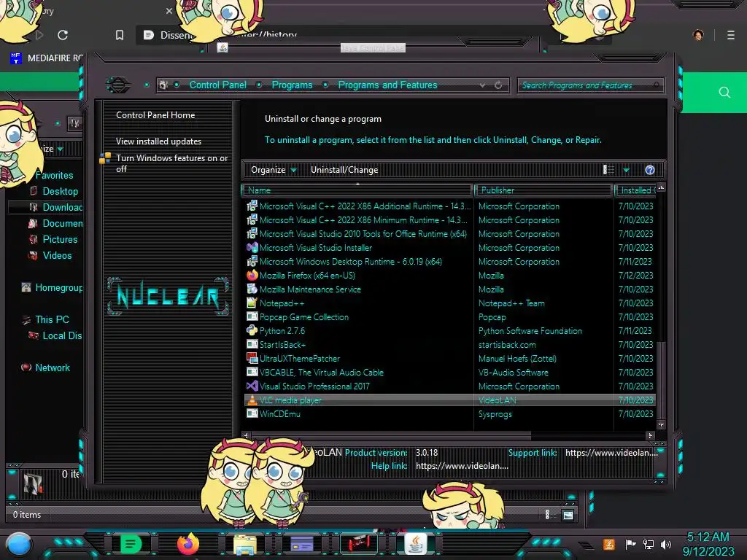This screenshot has height=560, width=747.
Task: Click the Search Programs and Features field
Action: (x=591, y=85)
